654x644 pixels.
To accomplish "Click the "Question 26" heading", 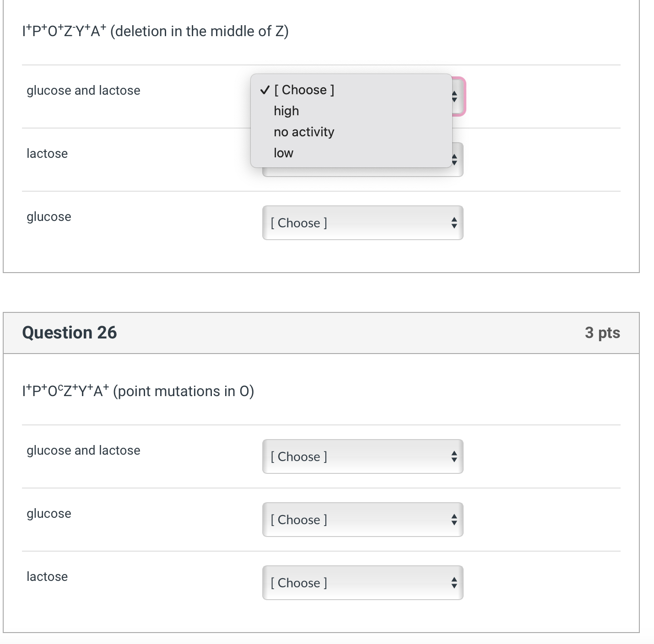I will 70,333.
